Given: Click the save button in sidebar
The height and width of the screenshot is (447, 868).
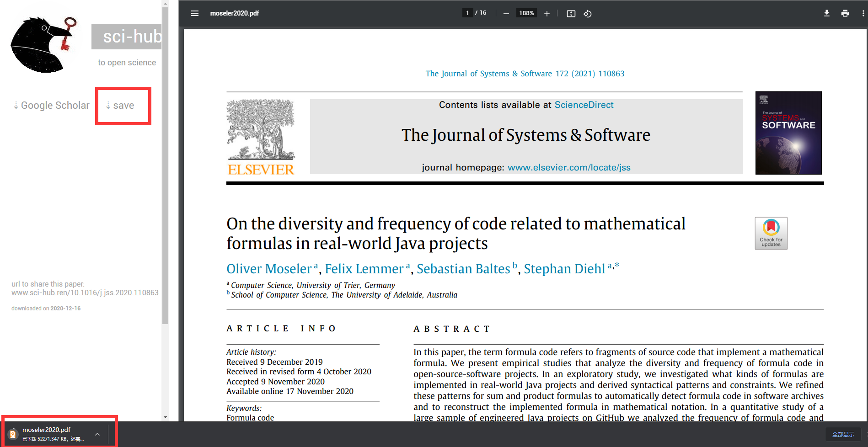Looking at the screenshot, I should pyautogui.click(x=120, y=106).
